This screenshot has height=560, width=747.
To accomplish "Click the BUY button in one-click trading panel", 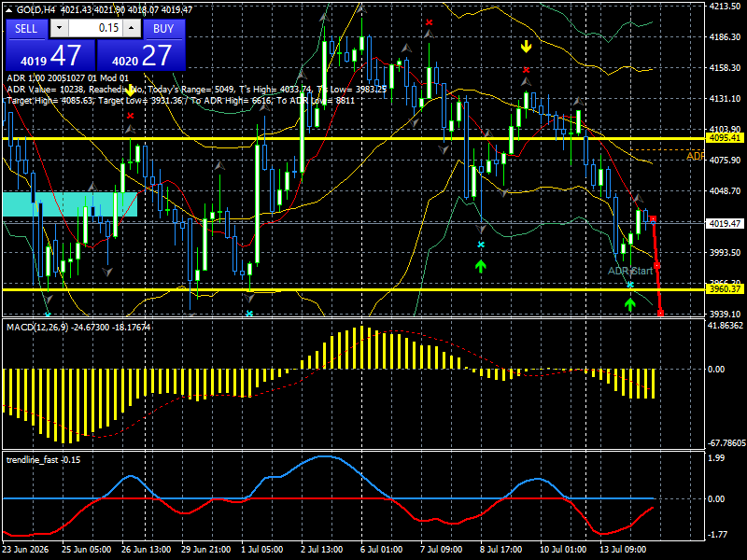I will click(163, 29).
